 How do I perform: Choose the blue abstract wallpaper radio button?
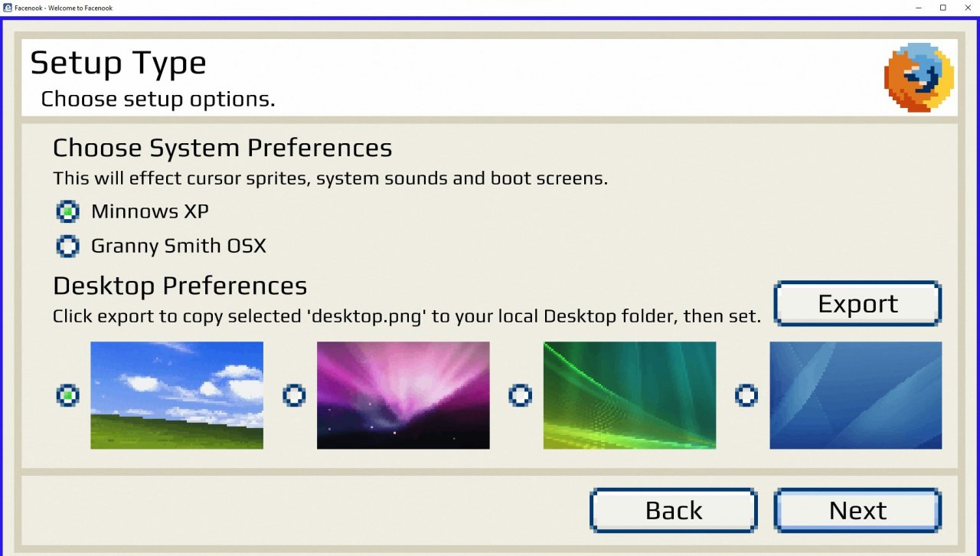coord(746,395)
